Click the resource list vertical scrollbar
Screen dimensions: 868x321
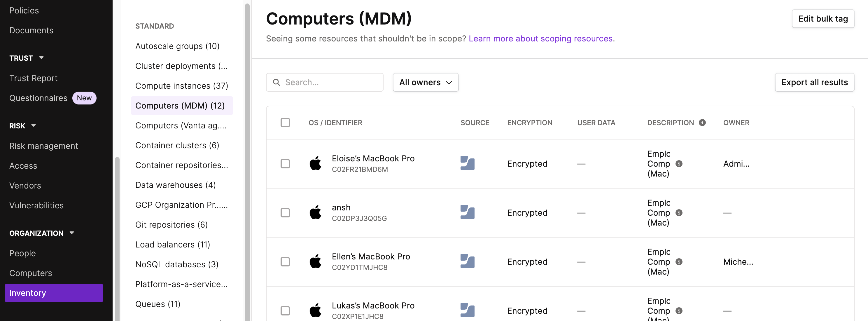(x=247, y=162)
